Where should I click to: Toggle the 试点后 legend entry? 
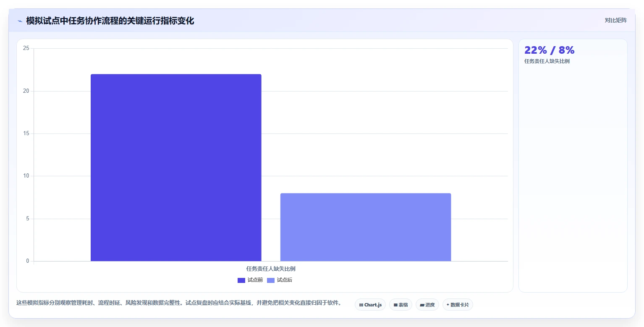click(280, 280)
